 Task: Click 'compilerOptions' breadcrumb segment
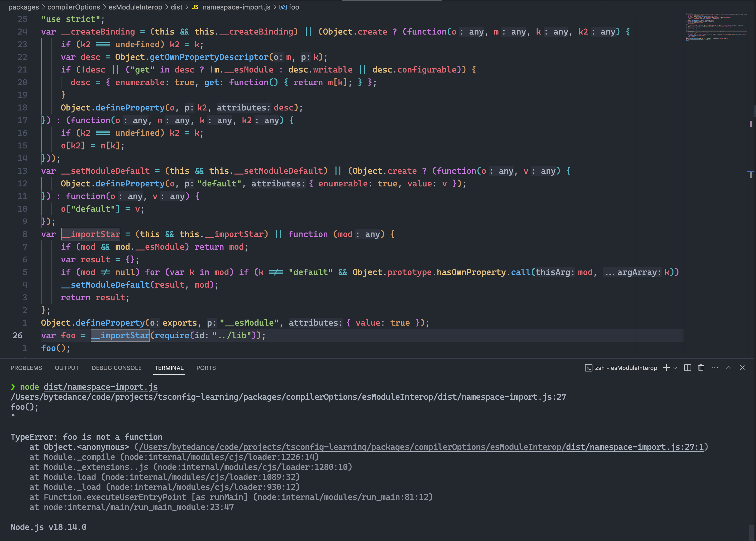pyautogui.click(x=74, y=7)
